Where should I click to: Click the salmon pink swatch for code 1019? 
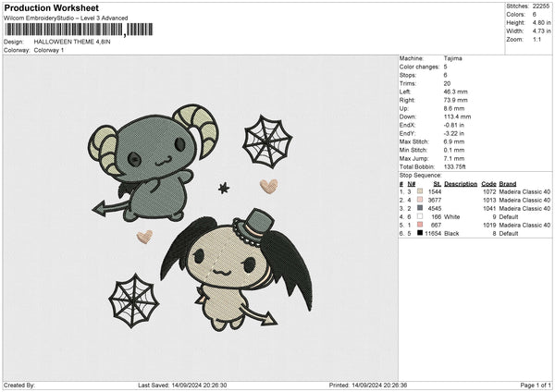pyautogui.click(x=420, y=225)
